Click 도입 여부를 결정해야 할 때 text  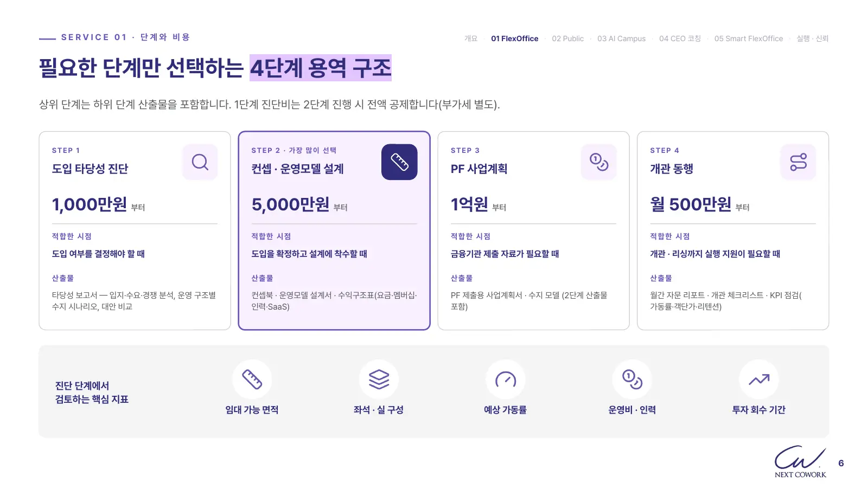tap(98, 254)
